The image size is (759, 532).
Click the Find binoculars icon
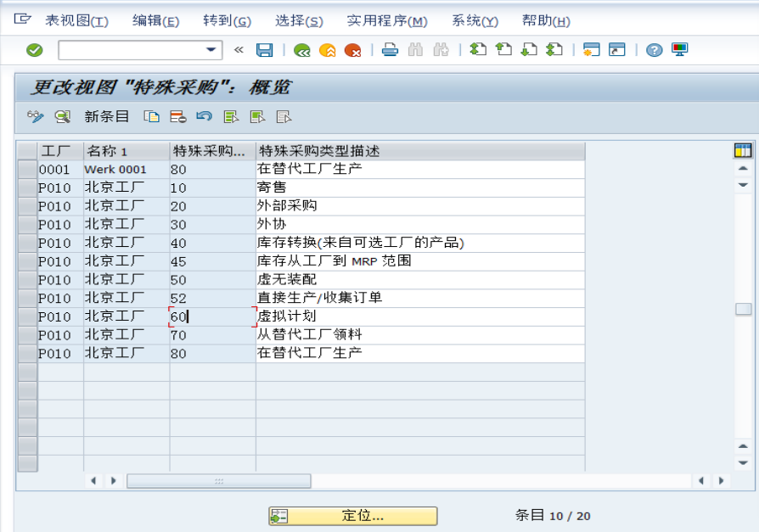415,50
